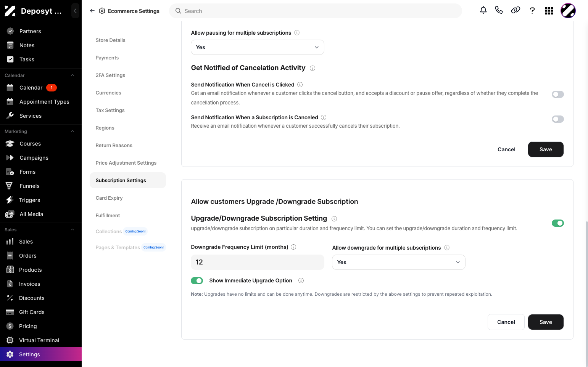
Task: Show info for Show Immediate Upgrade Option
Action: (x=301, y=280)
